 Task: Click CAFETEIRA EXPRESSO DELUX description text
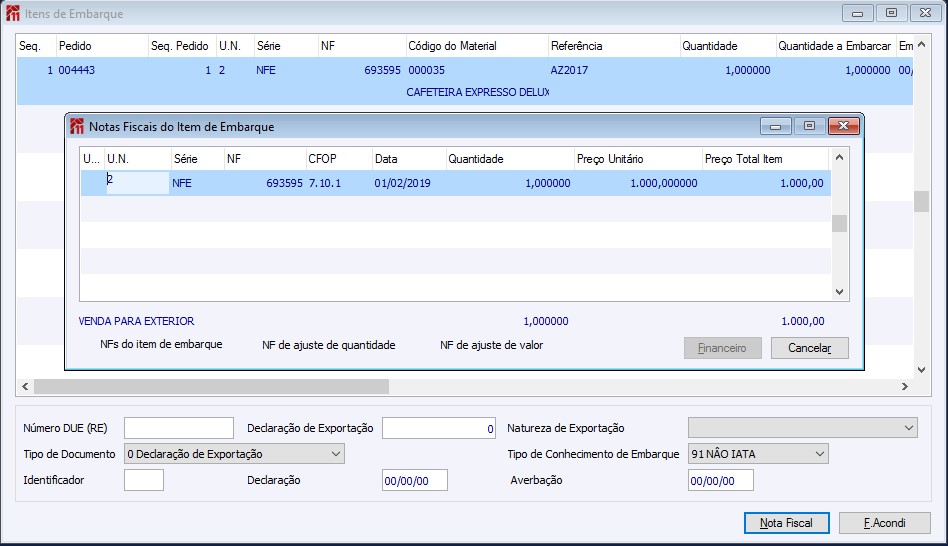pos(478,93)
